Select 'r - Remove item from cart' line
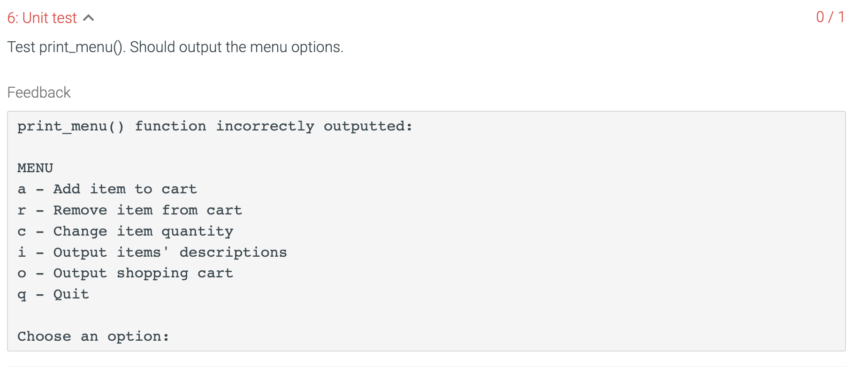 [x=130, y=210]
